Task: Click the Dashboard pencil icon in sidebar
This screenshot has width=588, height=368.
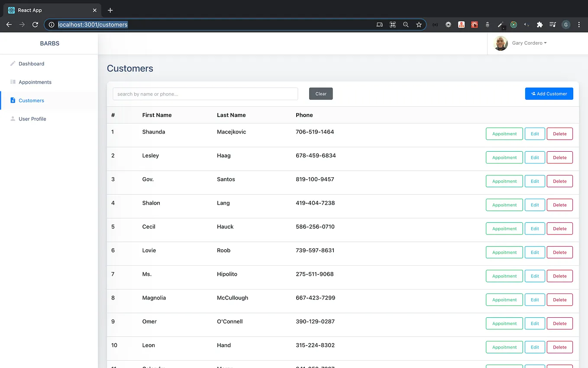Action: click(x=13, y=64)
